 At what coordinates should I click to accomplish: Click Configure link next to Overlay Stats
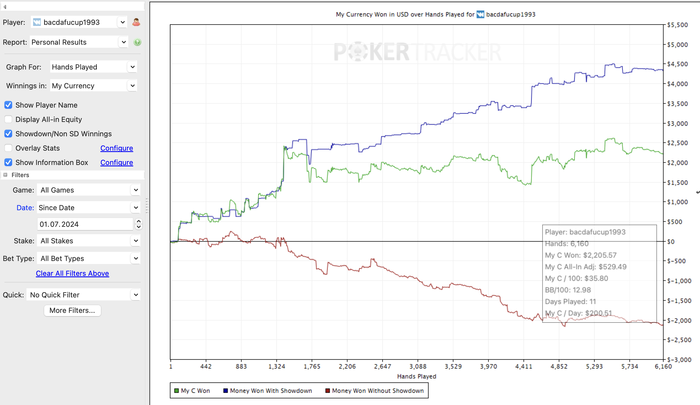tap(117, 148)
